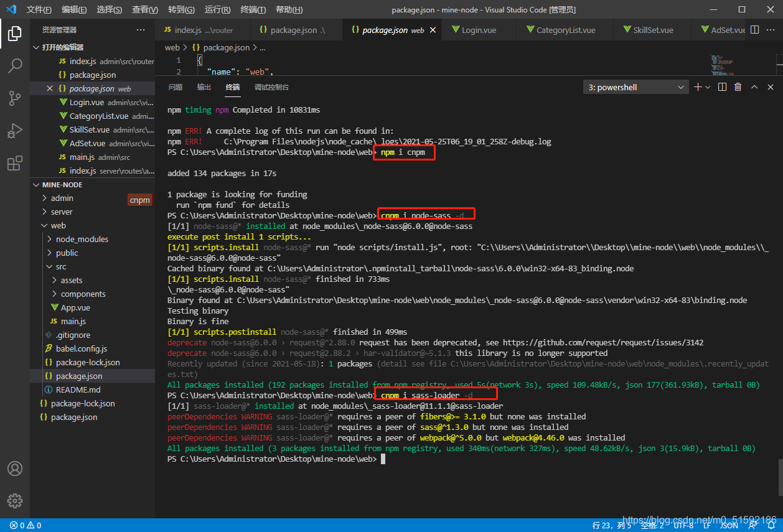Maximize the panel with the up chevron
The image size is (783, 532).
point(754,87)
